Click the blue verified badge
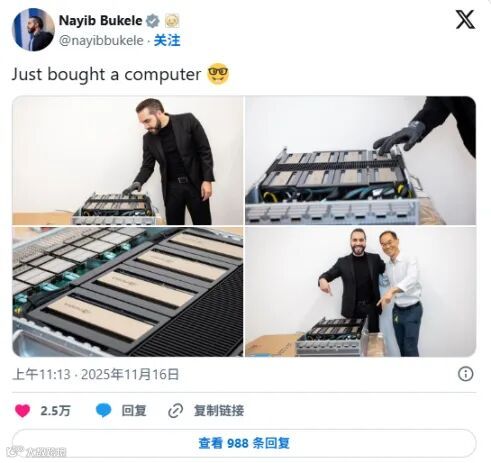Viewport: 491px width, 463px height. coord(153,21)
